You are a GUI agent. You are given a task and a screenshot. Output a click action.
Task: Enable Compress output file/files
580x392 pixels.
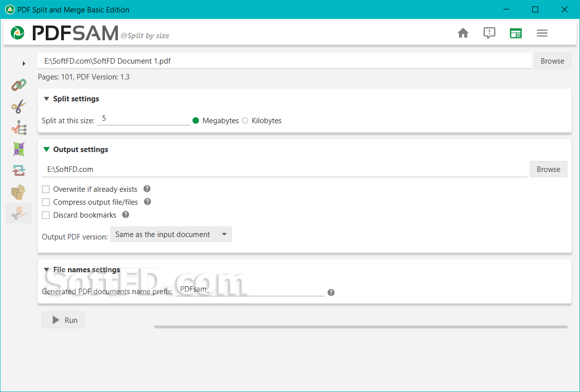pos(46,203)
